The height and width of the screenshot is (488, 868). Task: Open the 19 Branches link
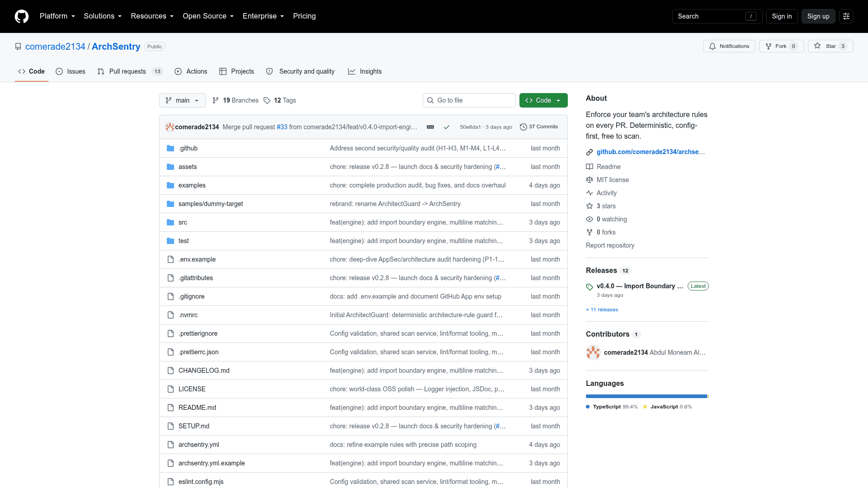tap(236, 100)
